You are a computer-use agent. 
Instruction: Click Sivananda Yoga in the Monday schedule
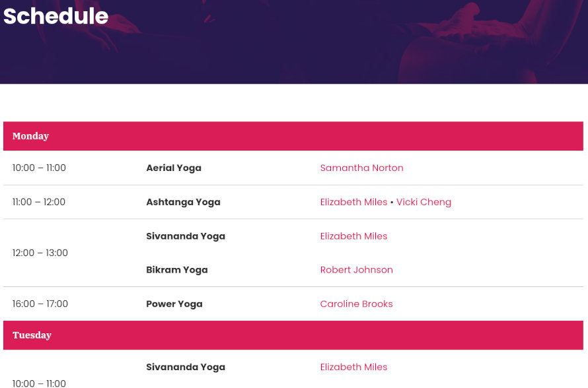click(x=186, y=236)
